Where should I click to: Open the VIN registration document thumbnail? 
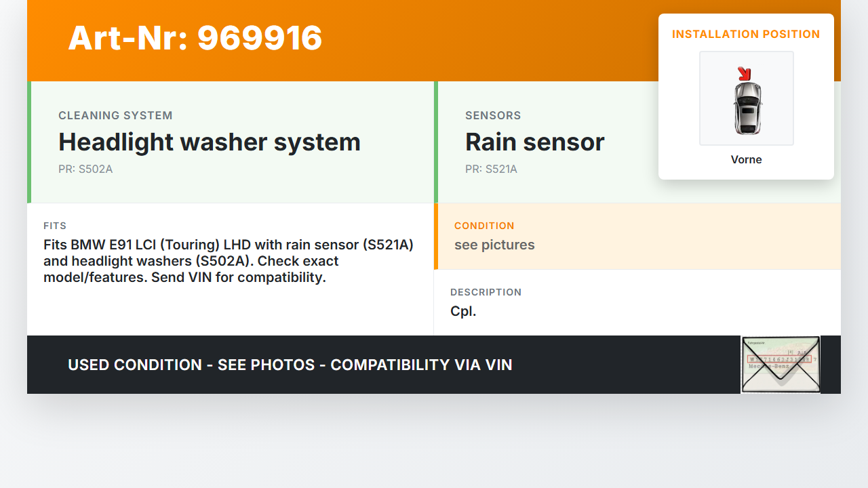pyautogui.click(x=781, y=365)
